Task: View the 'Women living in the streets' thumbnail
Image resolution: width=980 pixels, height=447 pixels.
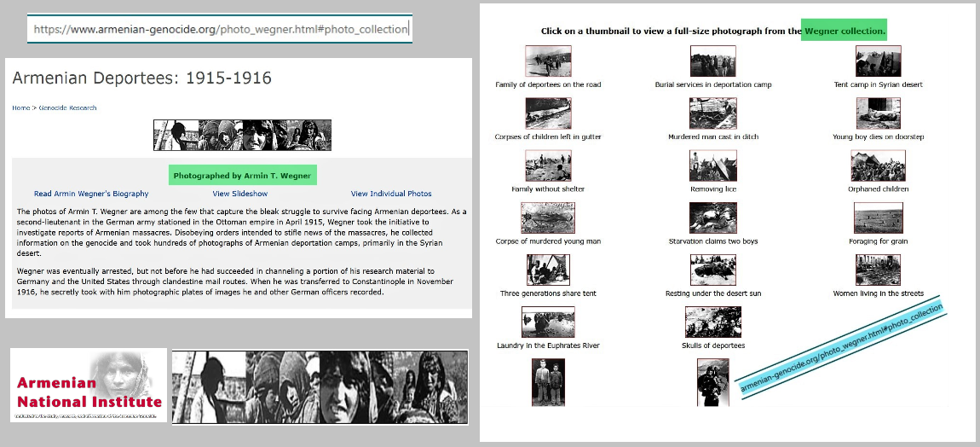Action: pos(878,270)
